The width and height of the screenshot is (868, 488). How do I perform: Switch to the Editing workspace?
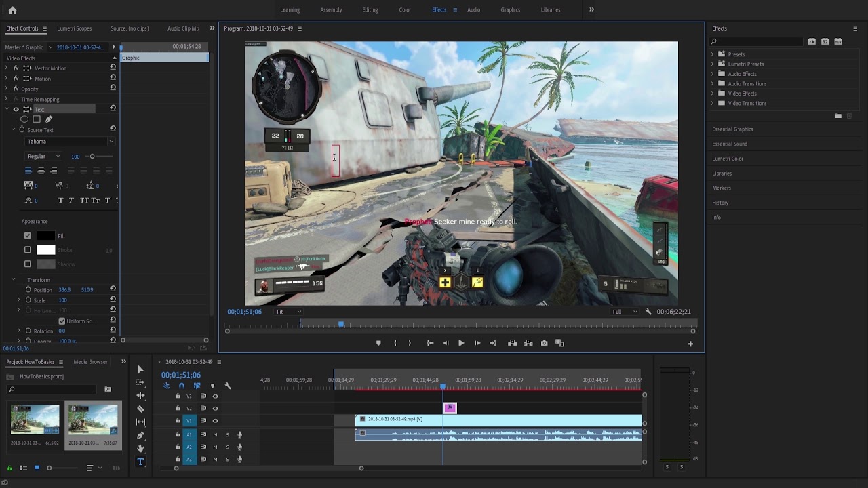pos(370,10)
